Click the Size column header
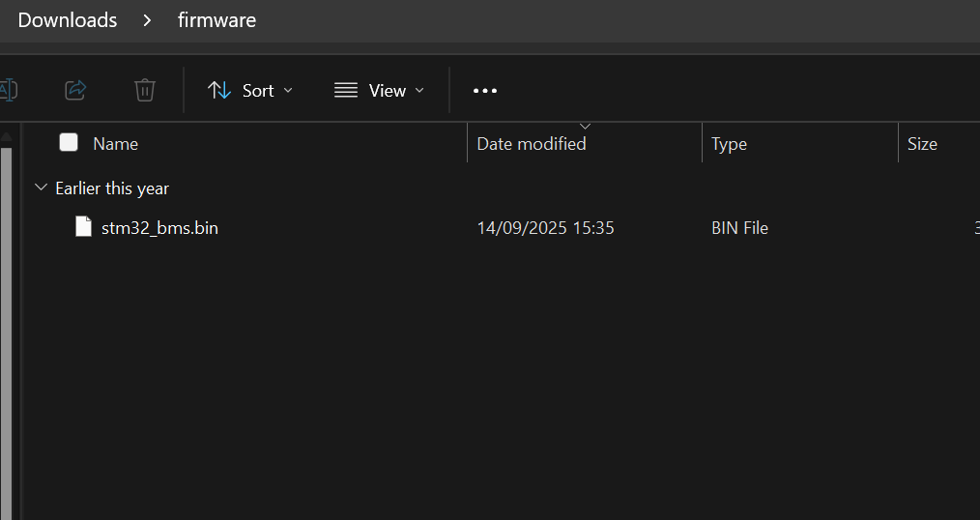Image resolution: width=980 pixels, height=520 pixels. coord(922,144)
